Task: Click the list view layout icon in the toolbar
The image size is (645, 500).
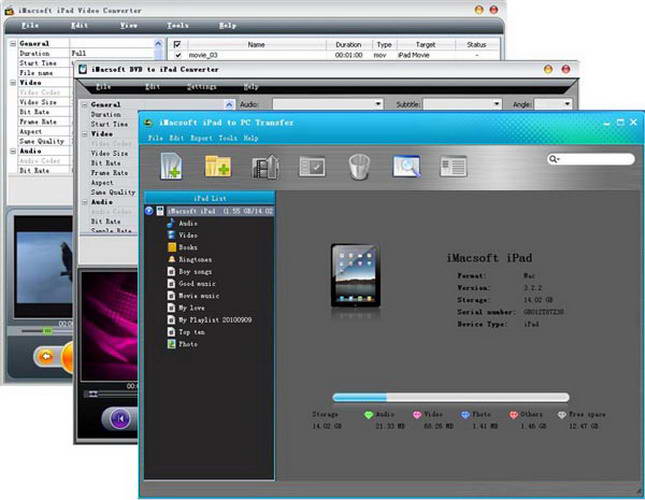Action: click(x=453, y=167)
